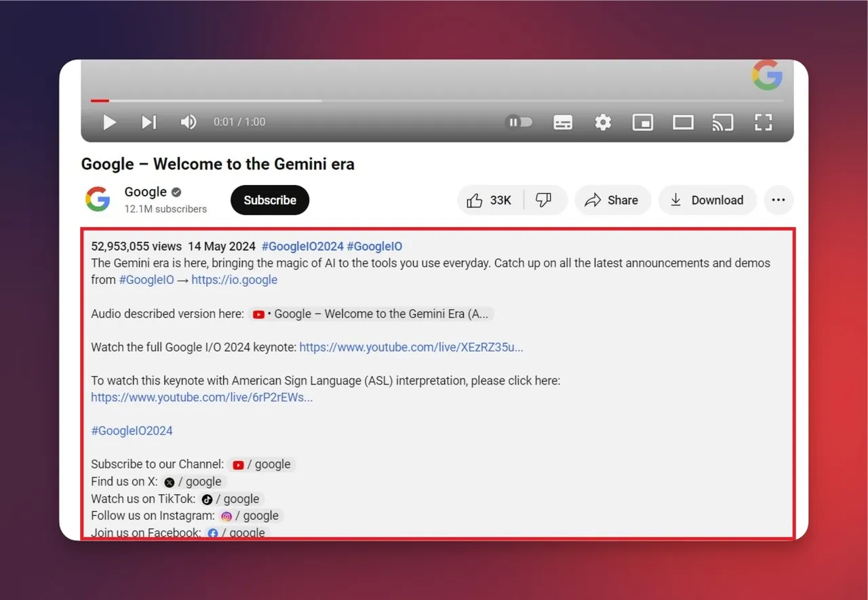
Task: Click the video title text
Action: pyautogui.click(x=218, y=164)
